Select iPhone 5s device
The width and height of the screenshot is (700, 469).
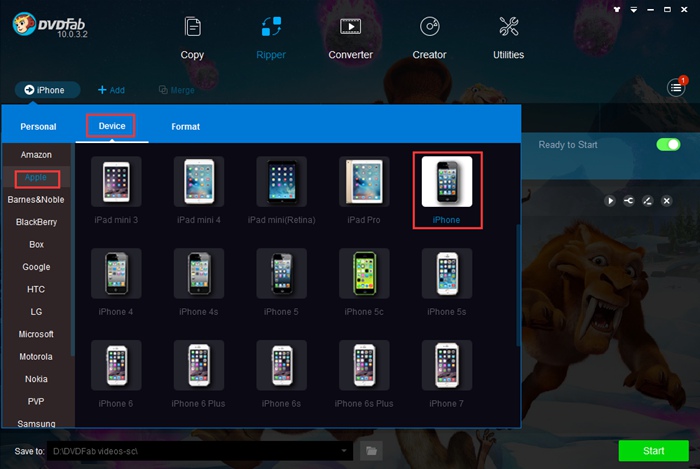pos(447,282)
